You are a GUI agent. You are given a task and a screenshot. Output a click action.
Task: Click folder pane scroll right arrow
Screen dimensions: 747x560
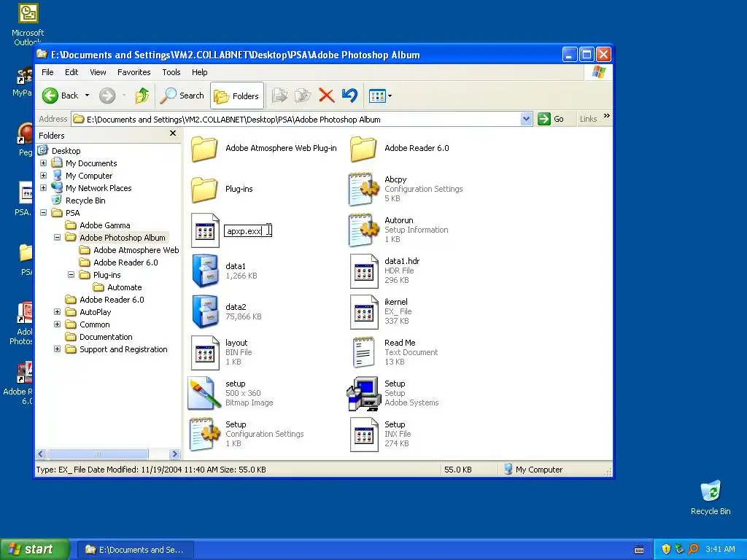175,454
